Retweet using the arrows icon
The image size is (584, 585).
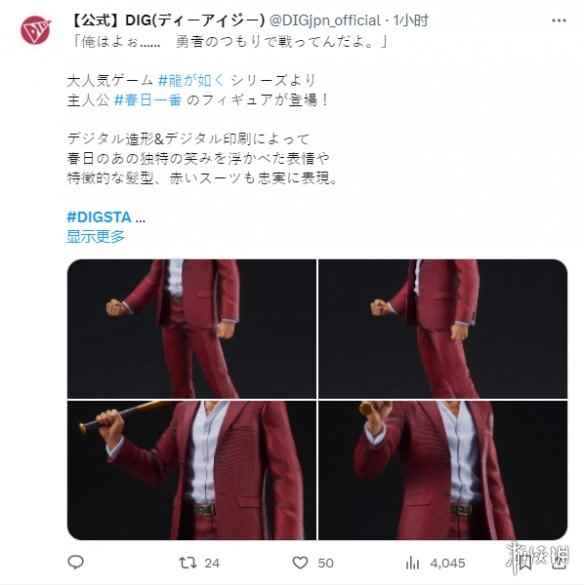pyautogui.click(x=188, y=563)
